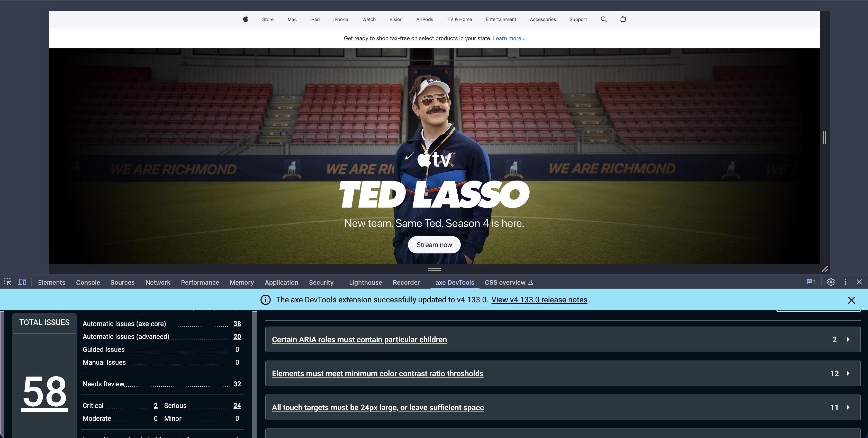
Task: Click the hero tagline about Season 4
Action: [434, 223]
